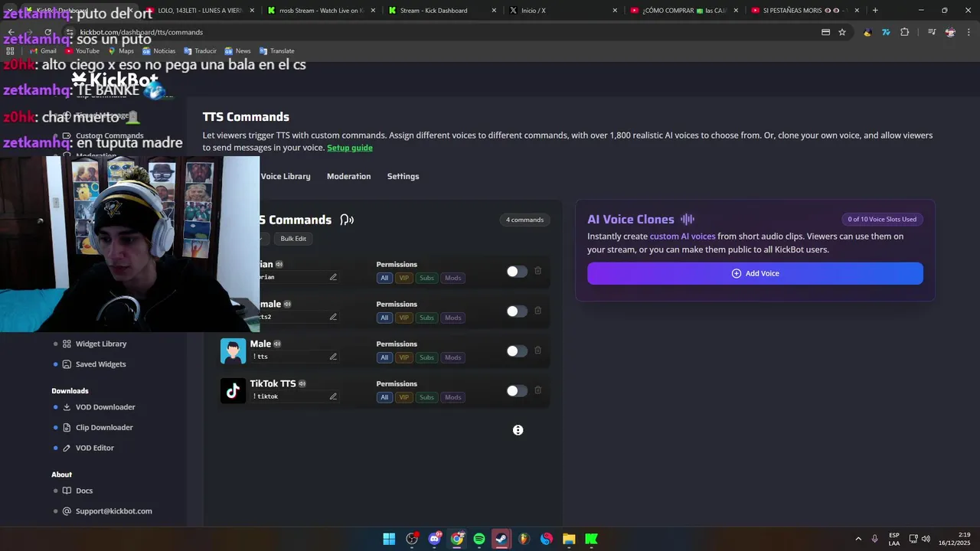980x551 pixels.
Task: Click the Add Voice button
Action: [x=755, y=273]
